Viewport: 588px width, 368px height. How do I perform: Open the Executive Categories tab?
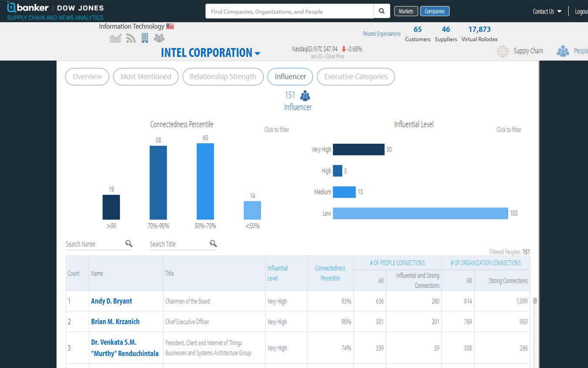pos(356,77)
